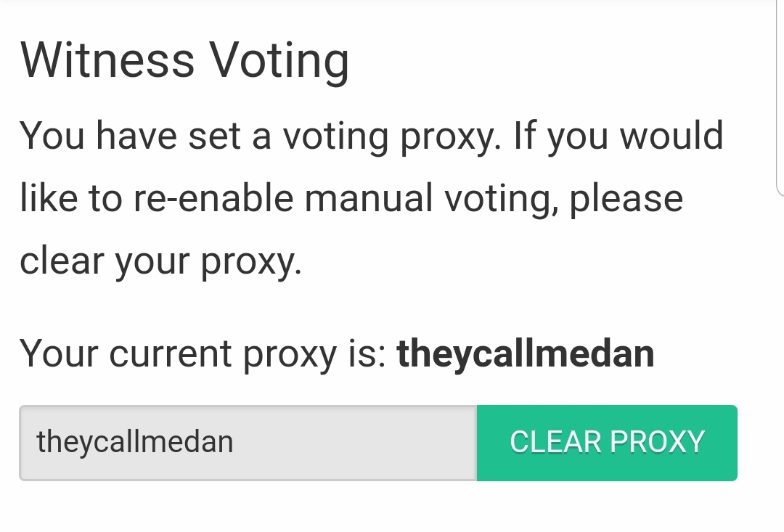Screen dimensions: 784x532
Task: Click the word "PROXY" on the green button
Action: click(x=658, y=442)
